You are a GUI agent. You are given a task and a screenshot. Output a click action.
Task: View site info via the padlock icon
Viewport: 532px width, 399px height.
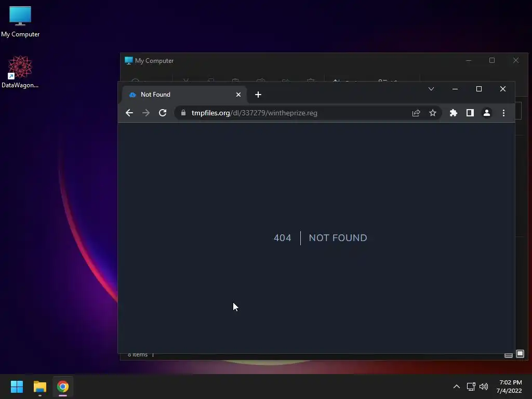(183, 113)
